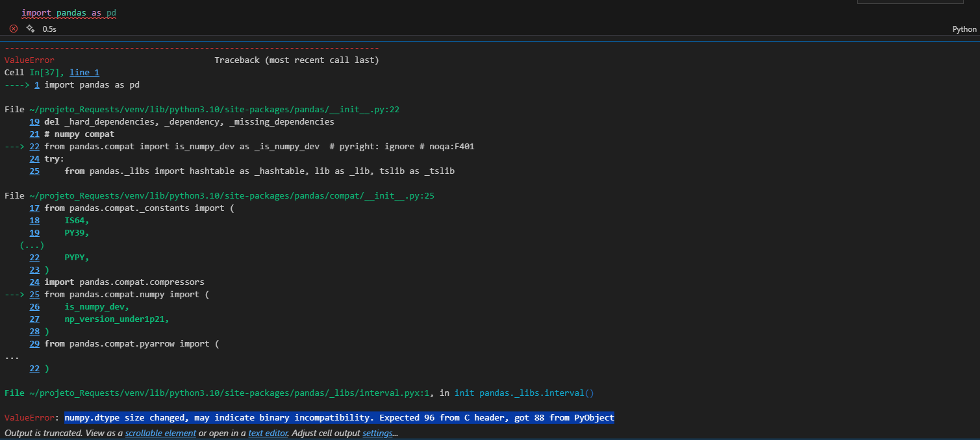Click the final 'ValueError:' label before the message

(x=32, y=418)
